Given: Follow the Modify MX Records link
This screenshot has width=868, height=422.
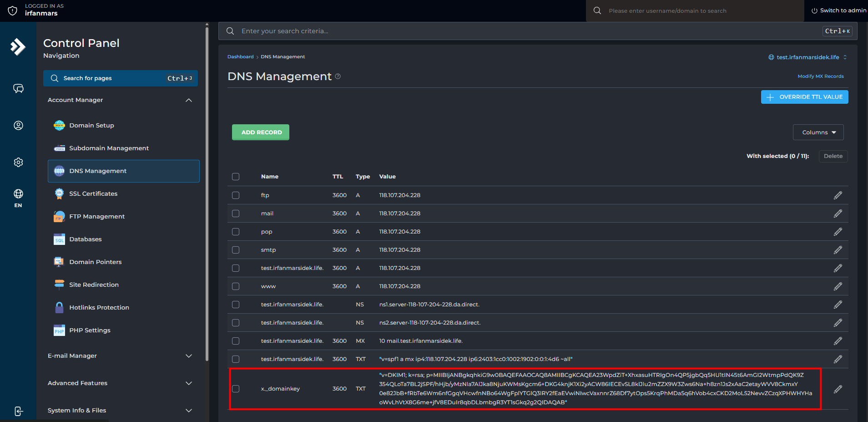Looking at the screenshot, I should 821,76.
